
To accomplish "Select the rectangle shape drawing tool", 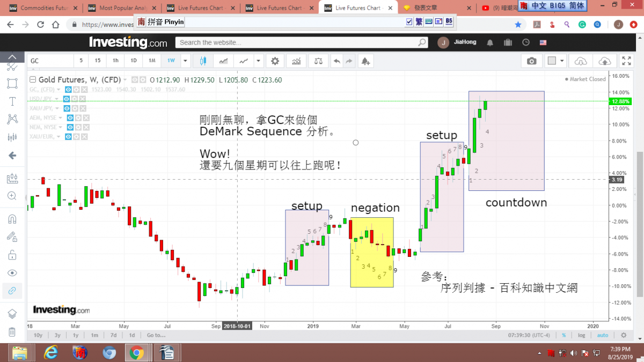I will [x=12, y=83].
